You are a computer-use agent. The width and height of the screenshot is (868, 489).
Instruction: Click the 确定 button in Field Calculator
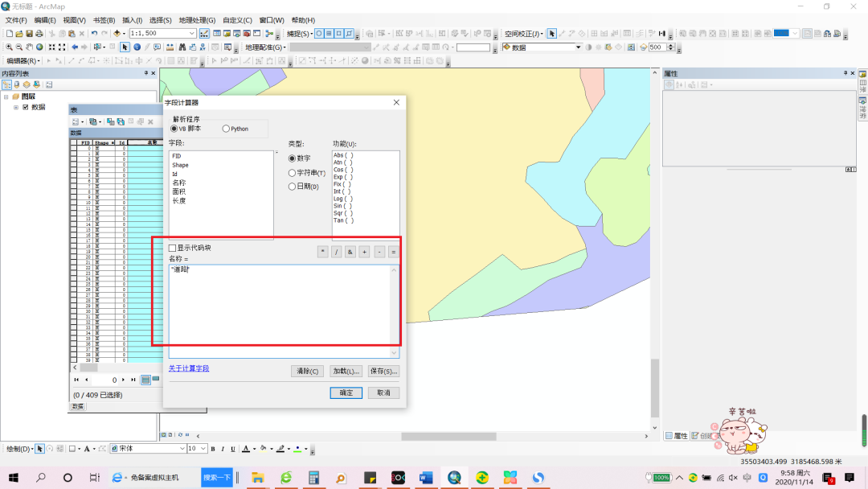click(346, 392)
